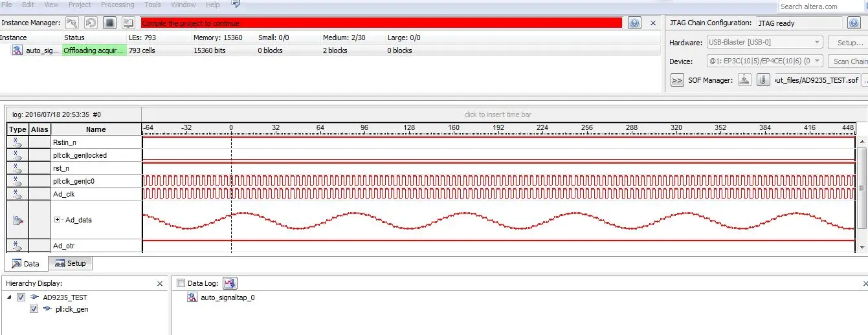Click the >> expand button beside SOF Manager
The height and width of the screenshot is (335, 868).
[677, 80]
